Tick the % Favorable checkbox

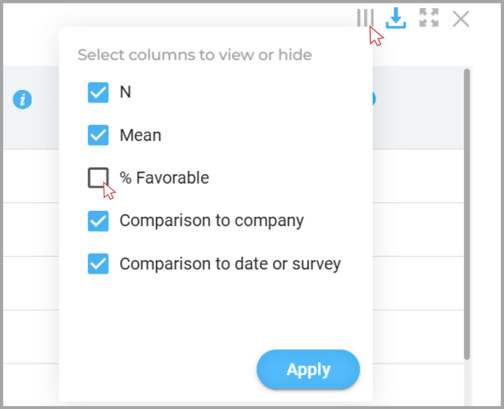[98, 178]
